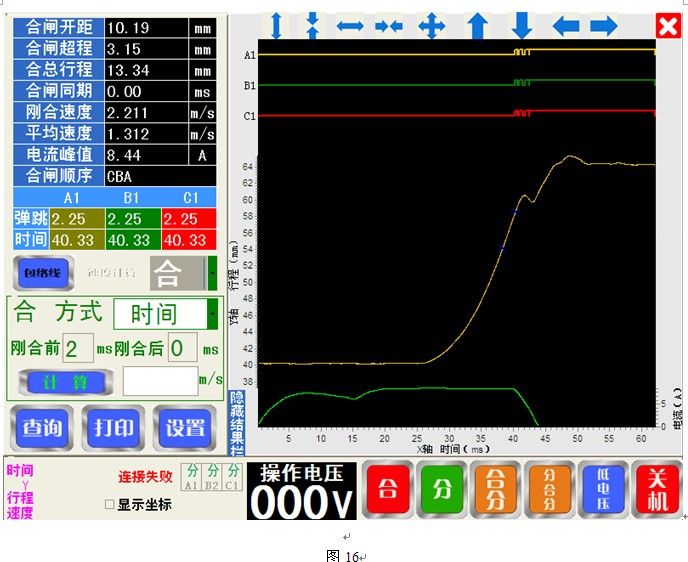Click the horizontal compress arrows icon
Screen dimensions: 688x562
tap(389, 26)
